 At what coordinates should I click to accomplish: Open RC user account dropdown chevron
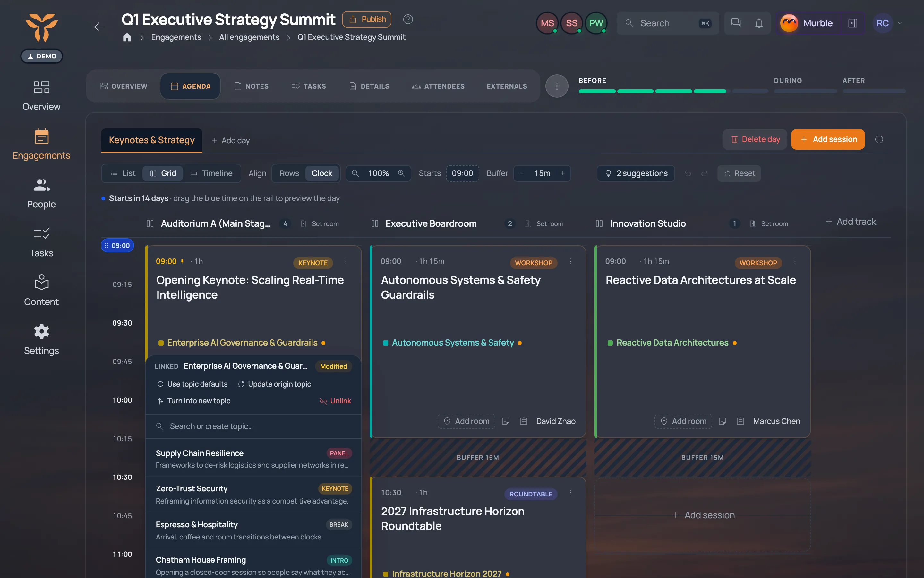tap(900, 23)
